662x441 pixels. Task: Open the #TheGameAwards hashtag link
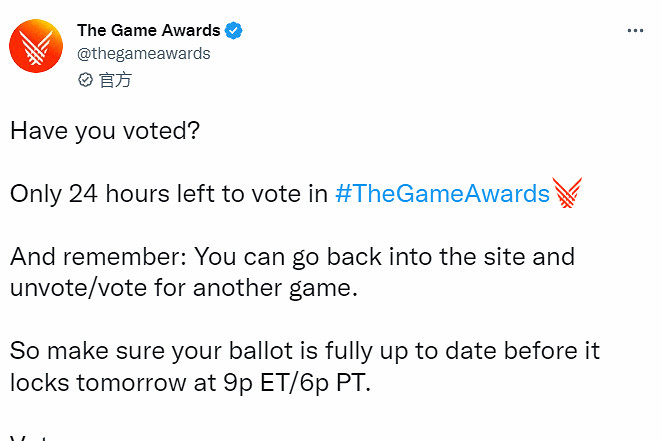(x=443, y=193)
